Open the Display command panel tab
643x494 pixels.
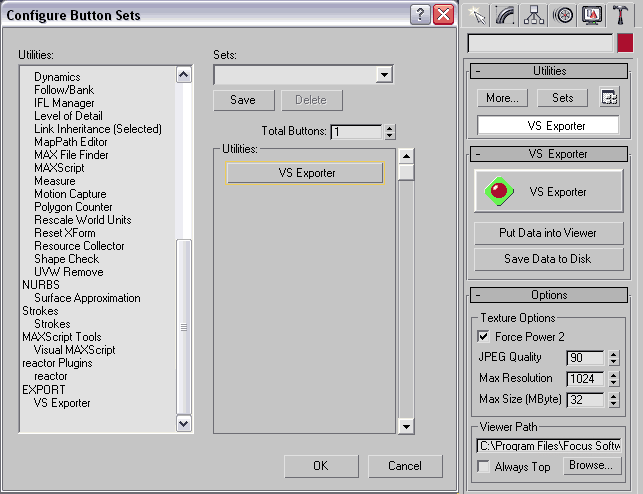point(591,15)
